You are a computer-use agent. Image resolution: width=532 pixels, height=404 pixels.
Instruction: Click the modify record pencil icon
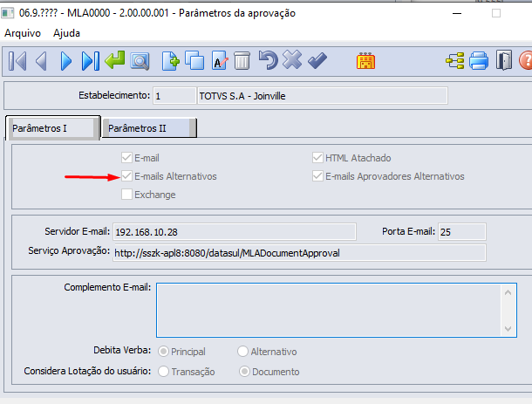click(220, 61)
